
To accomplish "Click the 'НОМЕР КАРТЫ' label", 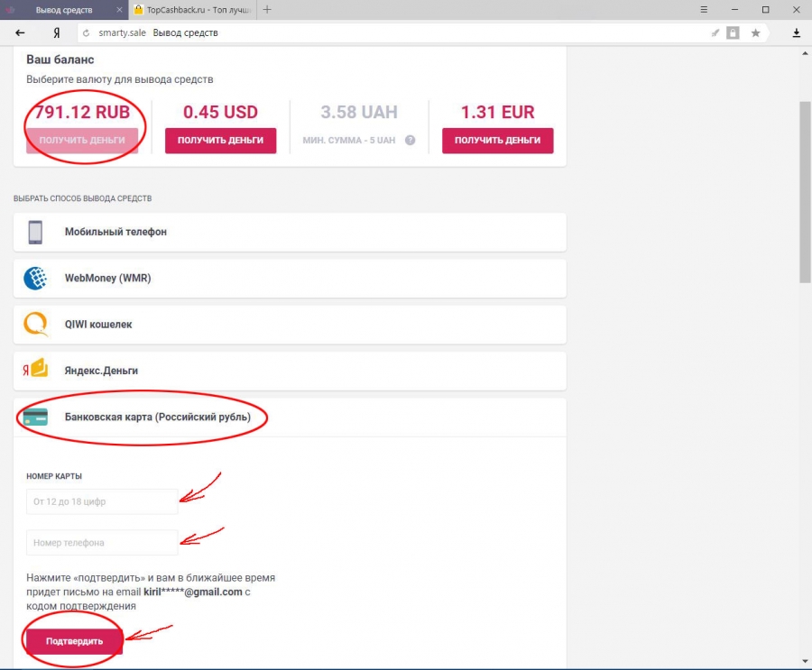I will (x=54, y=476).
